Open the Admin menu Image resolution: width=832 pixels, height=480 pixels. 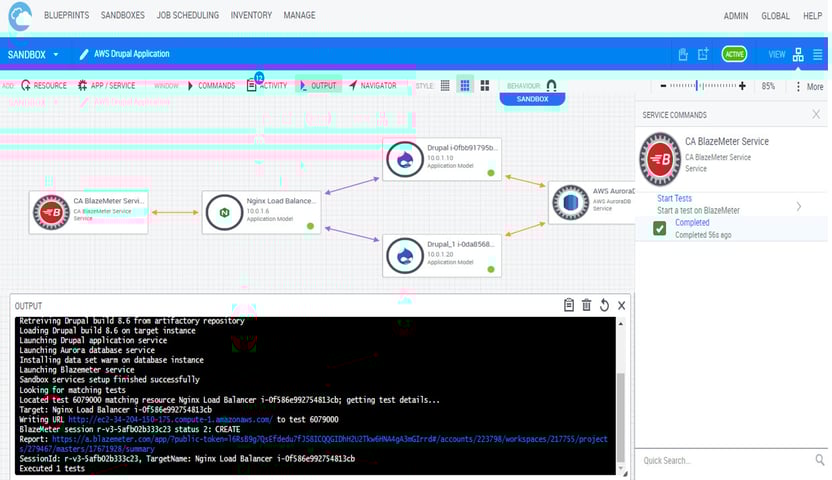(x=736, y=16)
